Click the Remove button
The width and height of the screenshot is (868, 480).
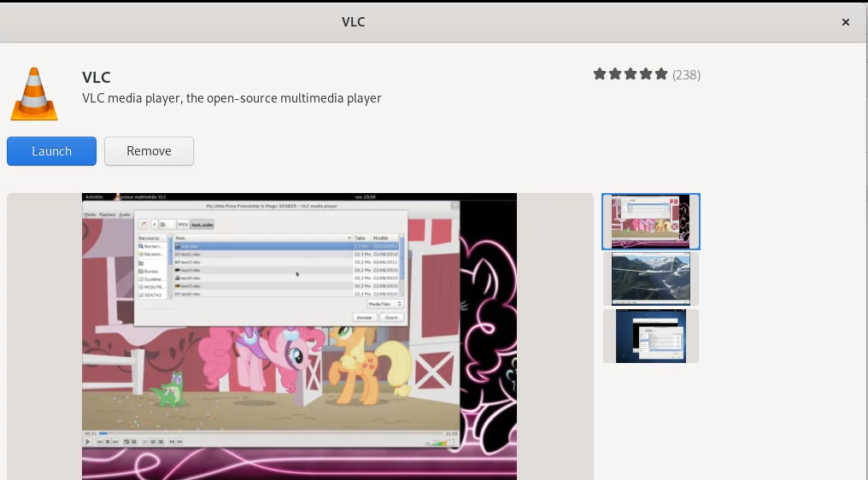click(x=149, y=151)
